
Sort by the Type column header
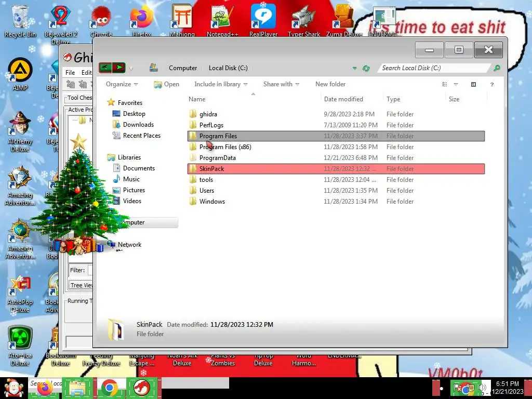pyautogui.click(x=414, y=99)
